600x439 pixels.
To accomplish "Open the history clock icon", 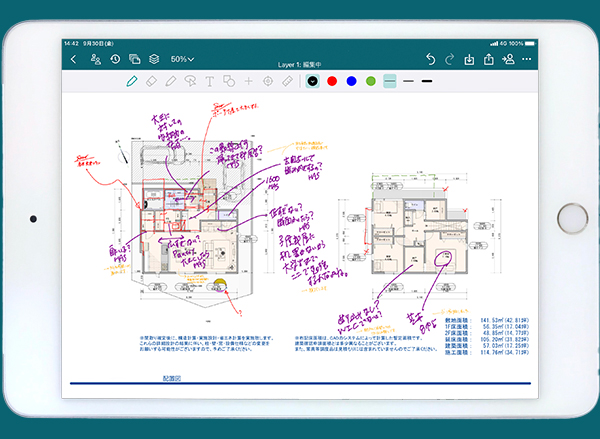I will (x=116, y=60).
